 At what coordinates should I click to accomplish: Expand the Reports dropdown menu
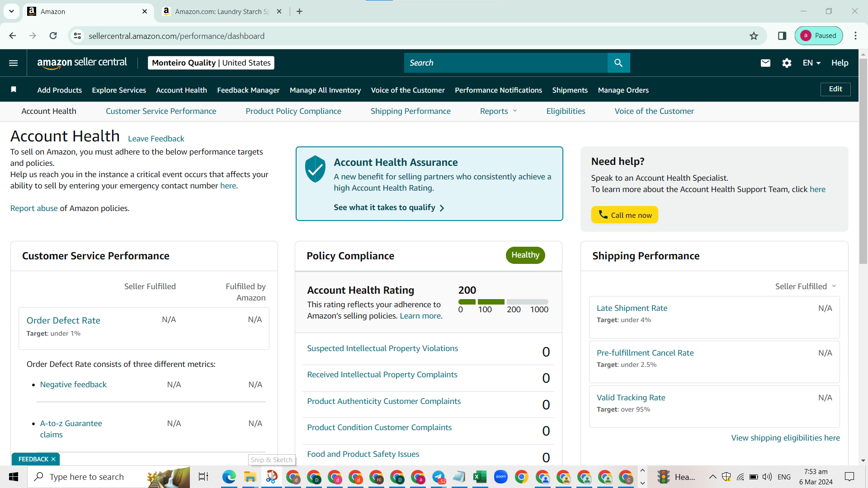[498, 111]
